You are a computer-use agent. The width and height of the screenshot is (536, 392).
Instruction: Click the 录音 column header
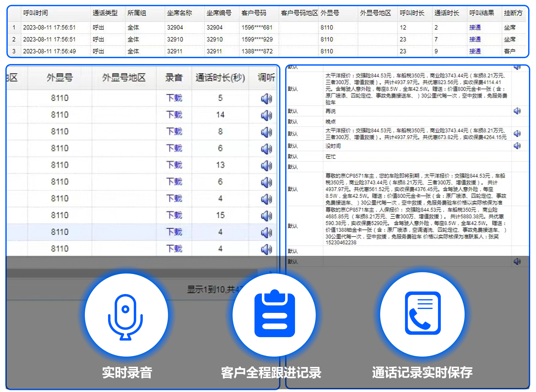click(x=174, y=78)
